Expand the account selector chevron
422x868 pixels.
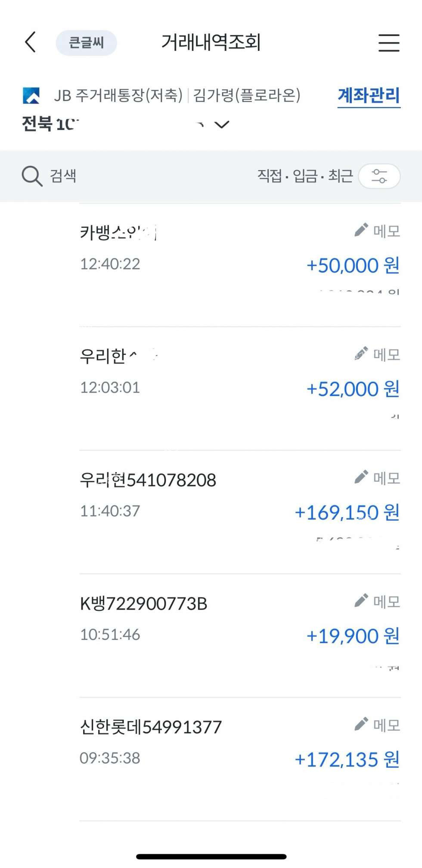tap(222, 125)
